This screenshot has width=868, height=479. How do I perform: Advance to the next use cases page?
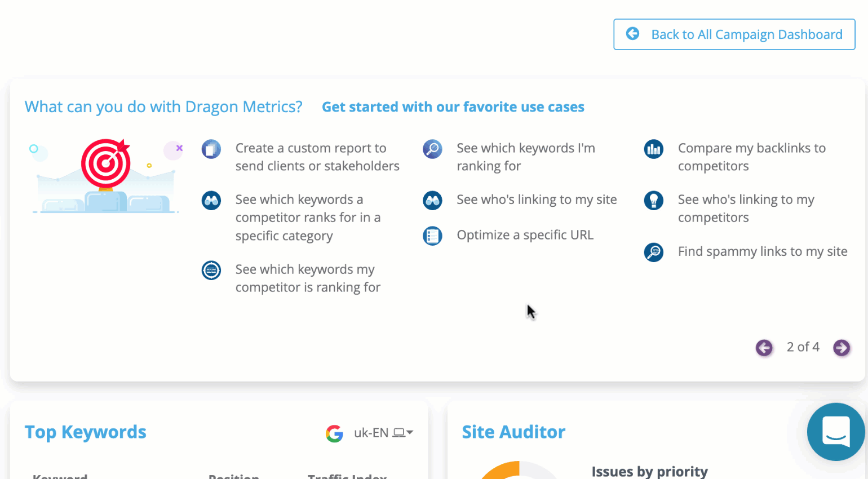[x=842, y=348]
